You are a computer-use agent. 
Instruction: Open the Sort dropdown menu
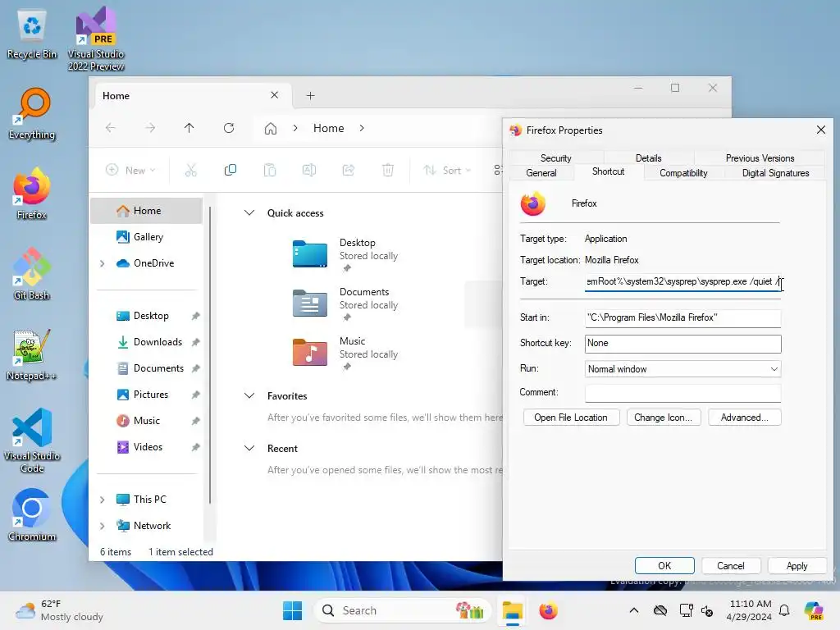click(447, 171)
